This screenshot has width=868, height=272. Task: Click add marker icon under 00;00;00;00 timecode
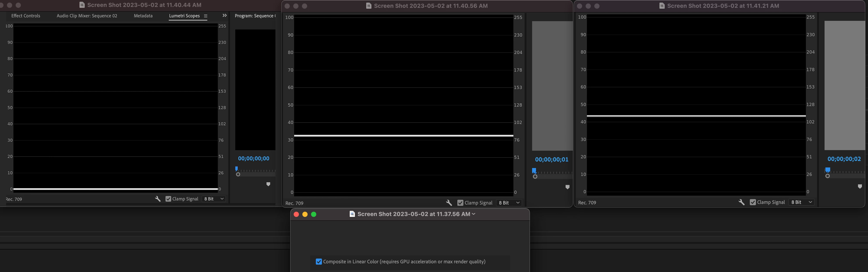pyautogui.click(x=268, y=184)
